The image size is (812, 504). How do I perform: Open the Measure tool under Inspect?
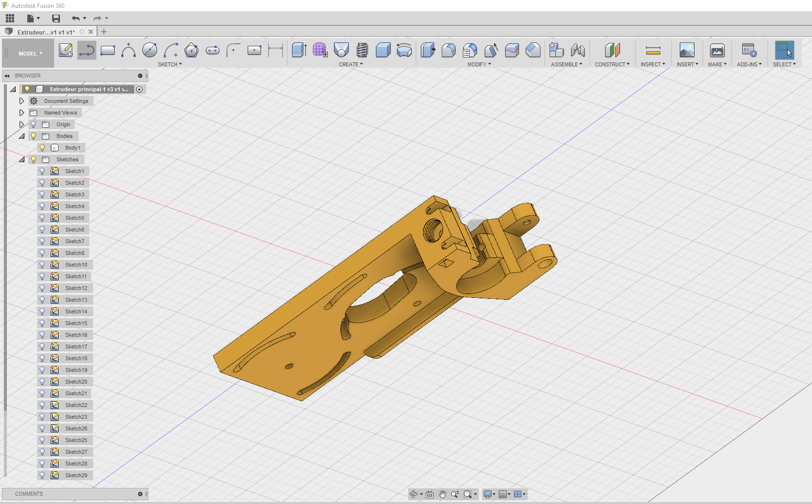pos(653,50)
